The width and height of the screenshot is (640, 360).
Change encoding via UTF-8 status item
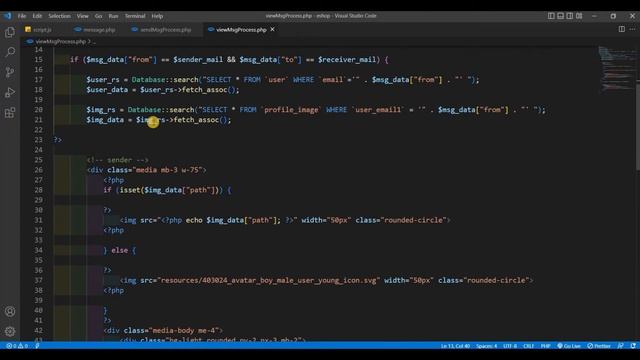[x=510, y=346]
